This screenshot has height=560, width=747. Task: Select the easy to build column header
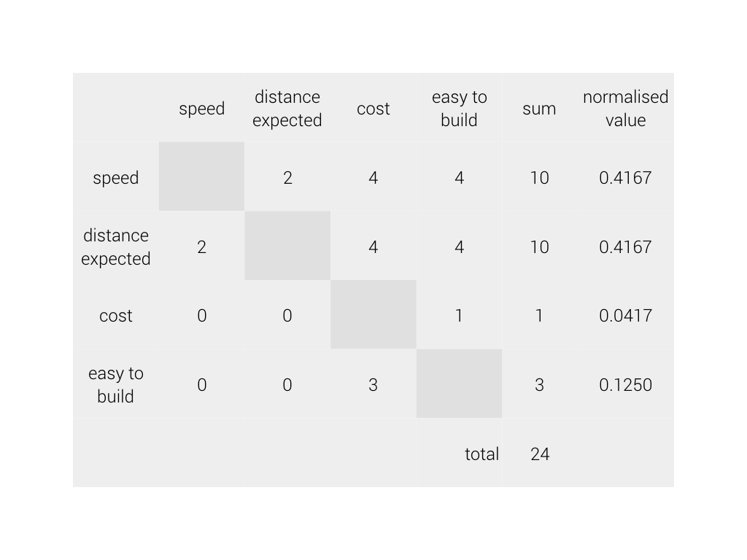point(459,108)
